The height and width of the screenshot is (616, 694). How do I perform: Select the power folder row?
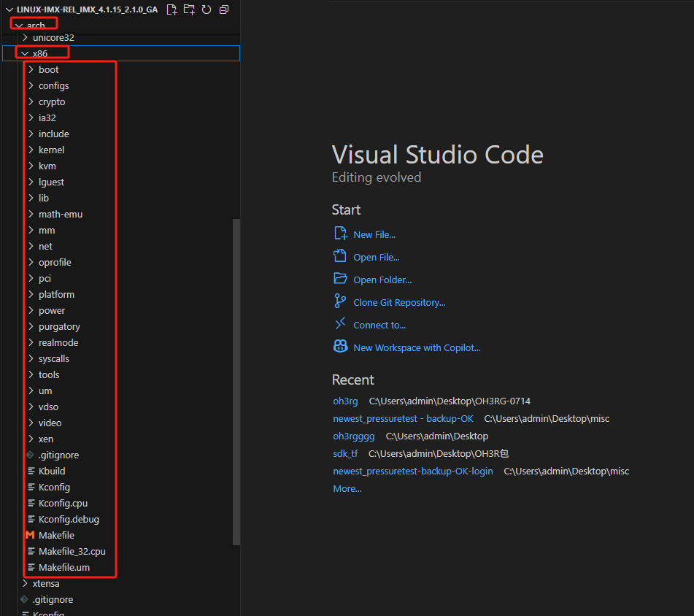click(121, 310)
